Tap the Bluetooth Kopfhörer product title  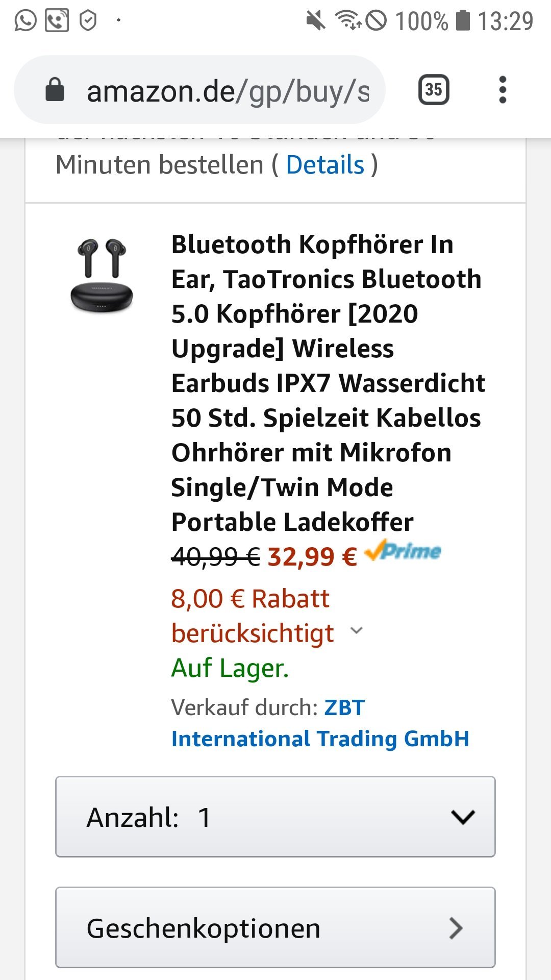pyautogui.click(x=328, y=383)
